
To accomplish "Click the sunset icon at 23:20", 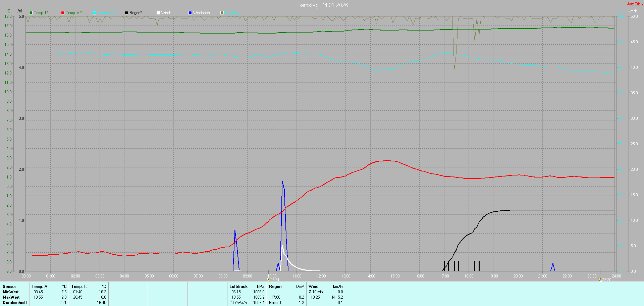I will [600, 279].
